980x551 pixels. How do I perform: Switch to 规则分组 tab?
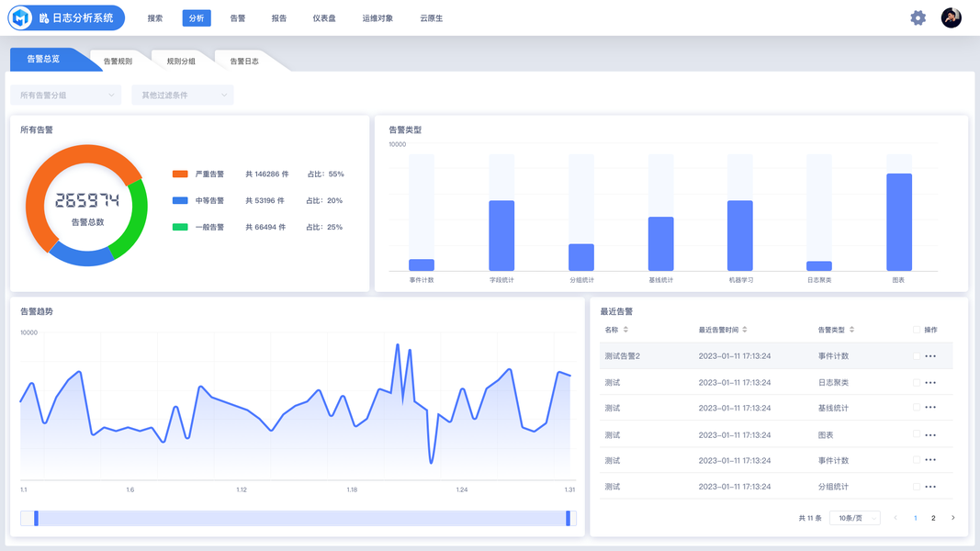tap(181, 62)
